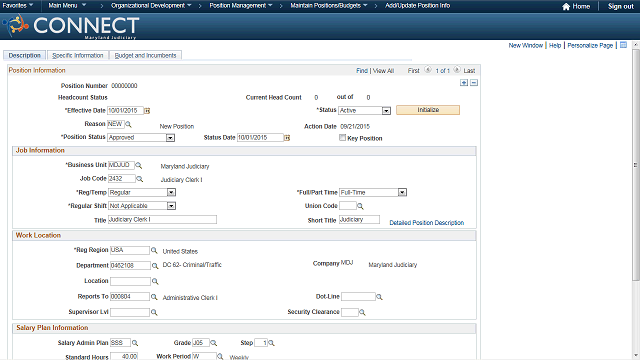Select Add/Update Position Info breadcrumb
Image resolution: width=640 pixels, height=360 pixels.
[x=418, y=6]
